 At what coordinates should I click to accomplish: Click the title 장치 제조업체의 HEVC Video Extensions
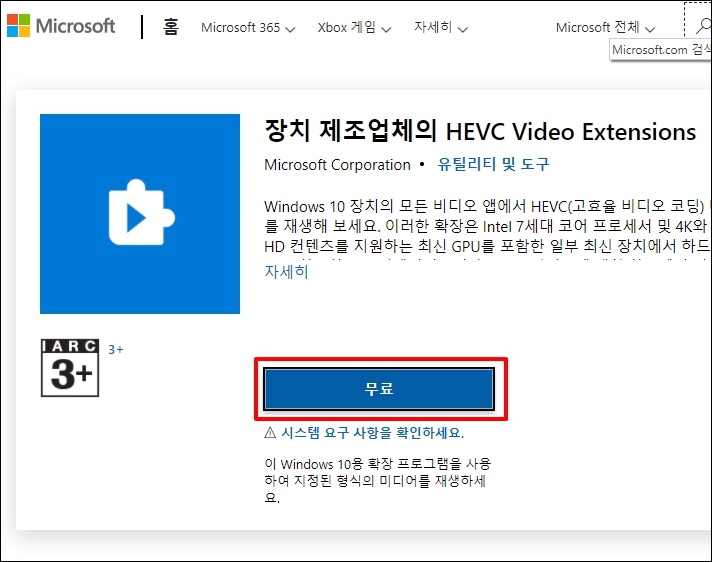coord(480,132)
